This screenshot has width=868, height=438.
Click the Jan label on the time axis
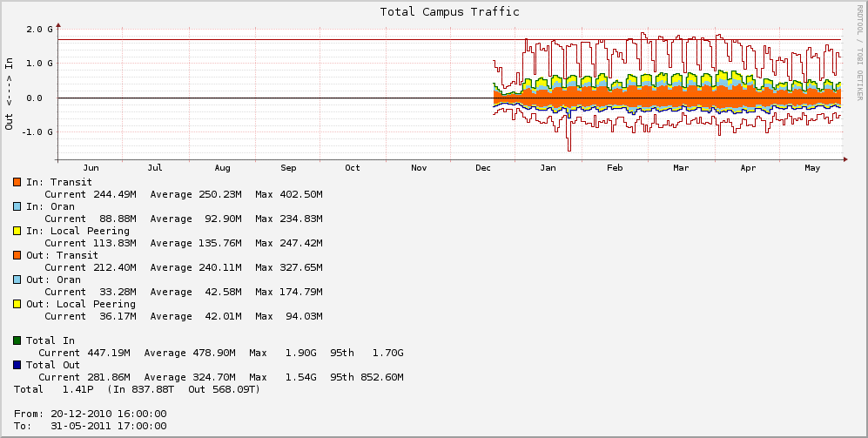point(548,168)
